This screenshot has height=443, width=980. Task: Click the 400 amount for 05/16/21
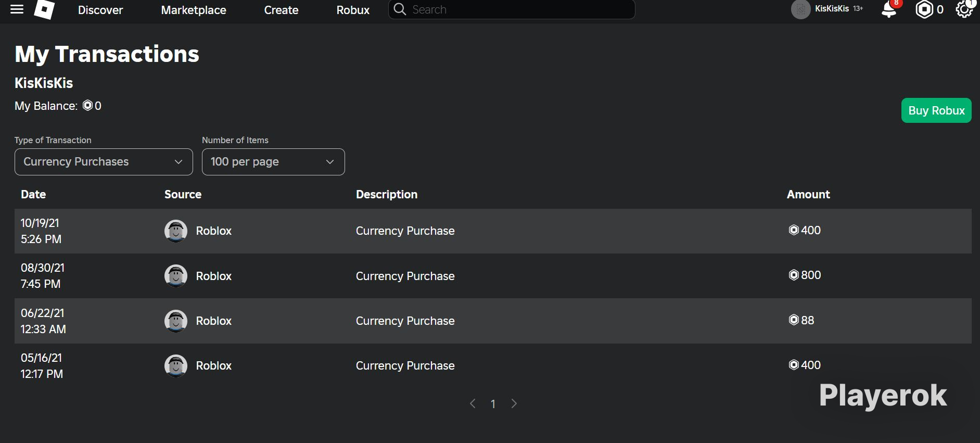[805, 365]
